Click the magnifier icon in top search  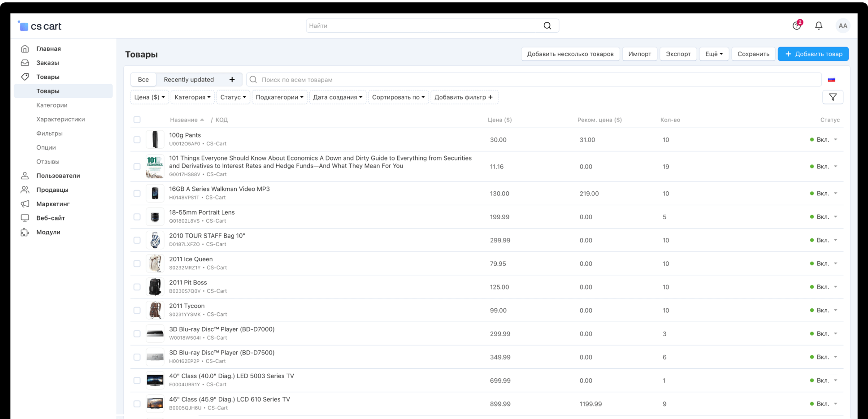(x=547, y=26)
